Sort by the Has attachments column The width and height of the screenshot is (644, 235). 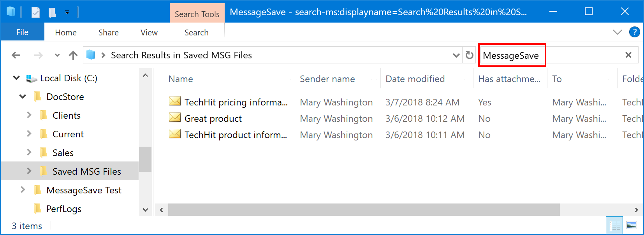509,79
